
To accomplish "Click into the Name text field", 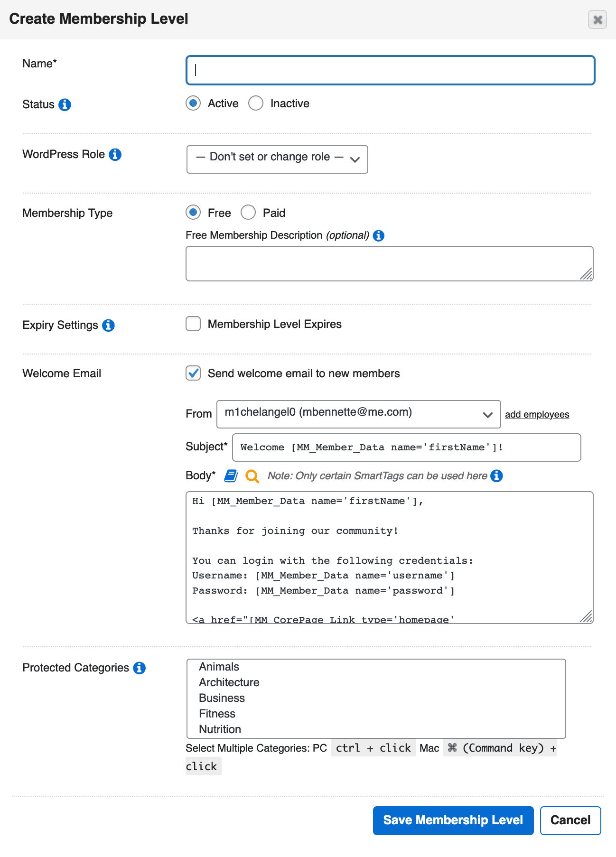I will coord(390,70).
